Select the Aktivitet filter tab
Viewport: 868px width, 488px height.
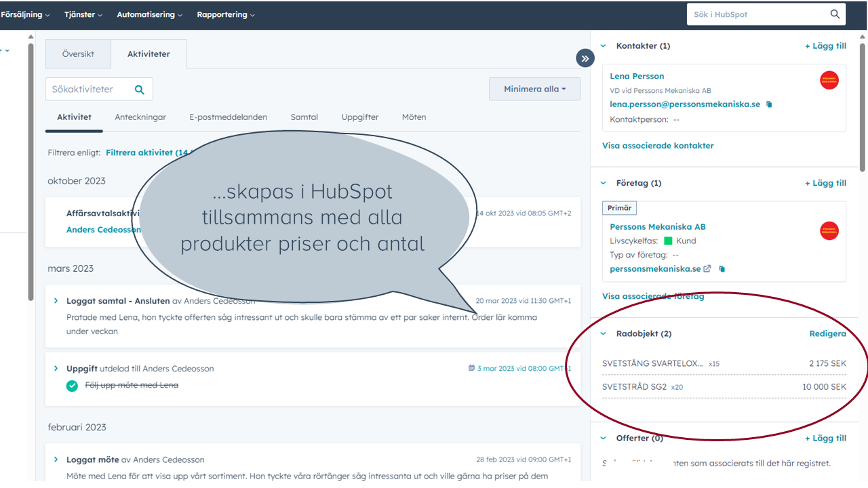pos(74,117)
